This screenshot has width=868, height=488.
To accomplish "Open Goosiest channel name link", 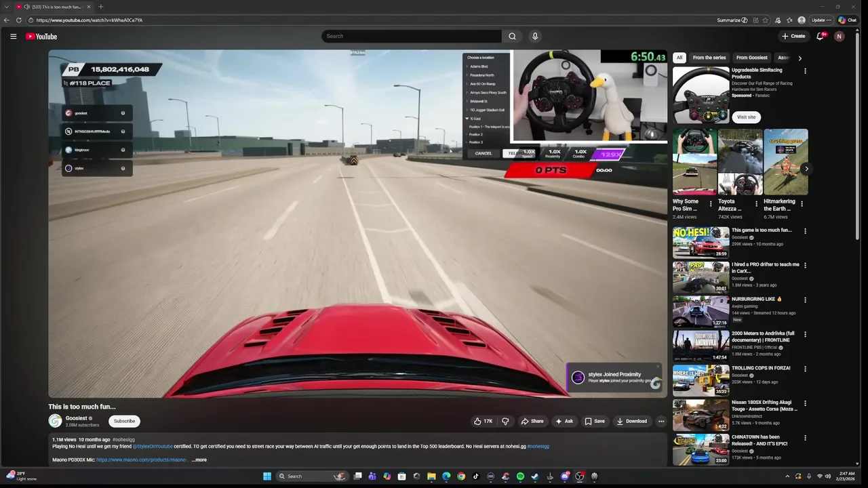I will tap(77, 418).
